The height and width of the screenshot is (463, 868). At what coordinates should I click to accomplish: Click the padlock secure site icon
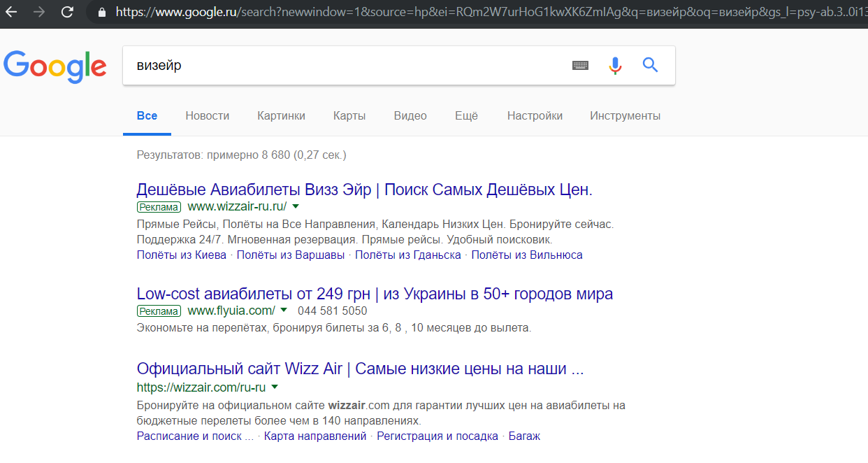[103, 12]
